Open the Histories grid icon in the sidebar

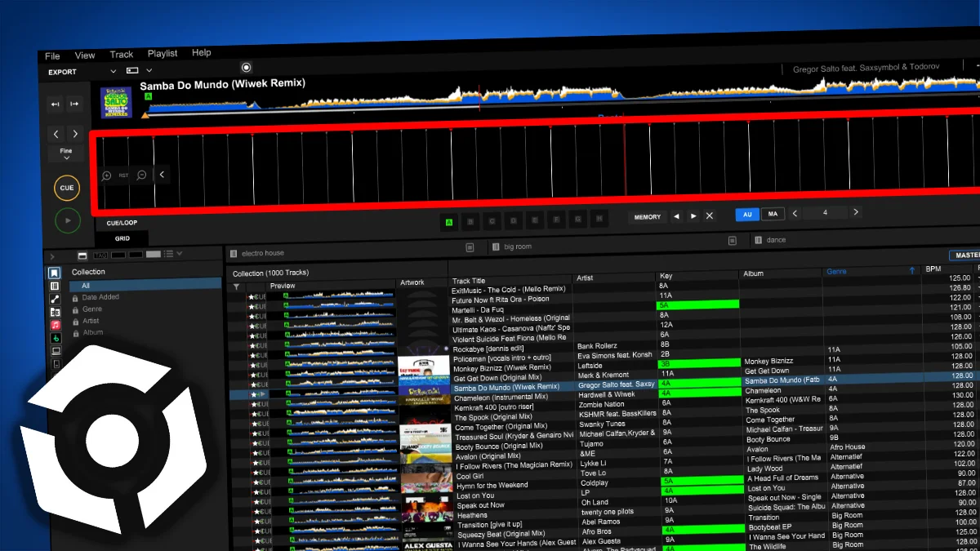click(x=55, y=312)
